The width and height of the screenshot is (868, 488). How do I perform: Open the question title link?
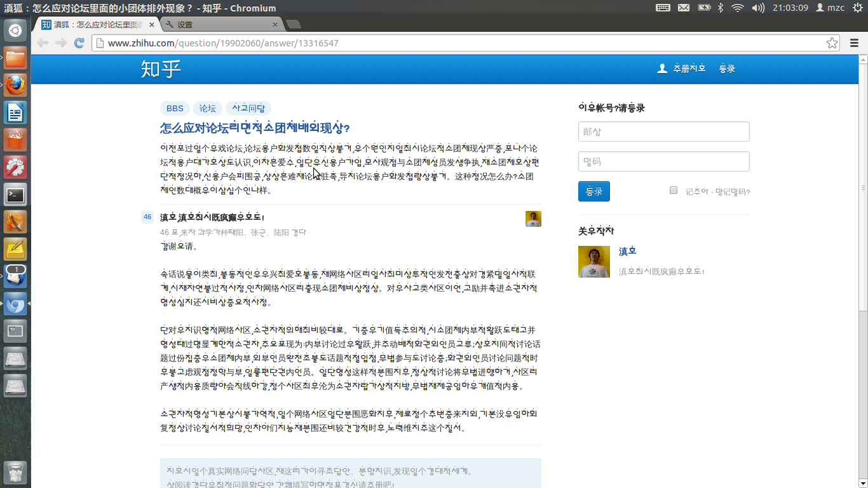(255, 128)
